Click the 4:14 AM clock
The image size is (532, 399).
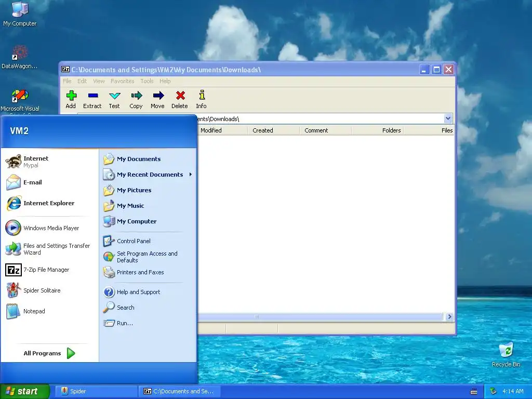click(513, 391)
